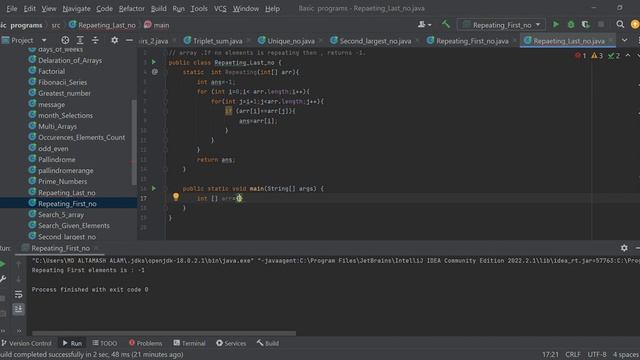Screen dimensions: 640x360
Task: Click the red error count indicator
Action: click(580, 56)
